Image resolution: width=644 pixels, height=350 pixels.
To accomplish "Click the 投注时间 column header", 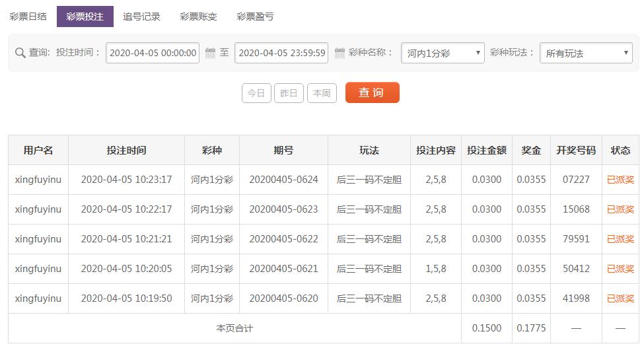I will tap(127, 151).
